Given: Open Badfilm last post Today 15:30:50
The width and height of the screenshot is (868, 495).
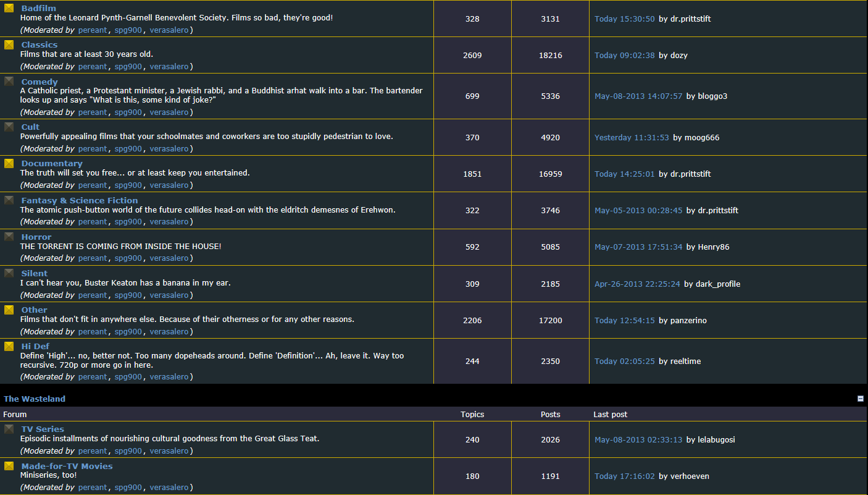Looking at the screenshot, I should pos(625,19).
